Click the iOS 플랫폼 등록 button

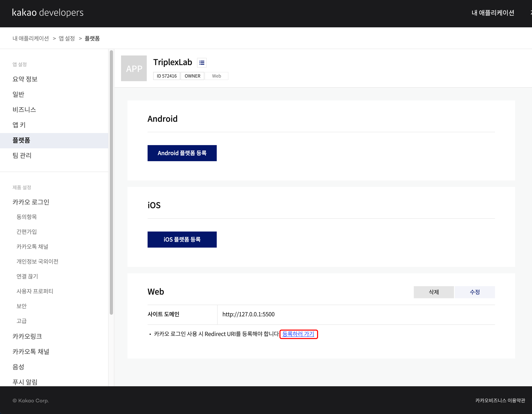point(182,239)
